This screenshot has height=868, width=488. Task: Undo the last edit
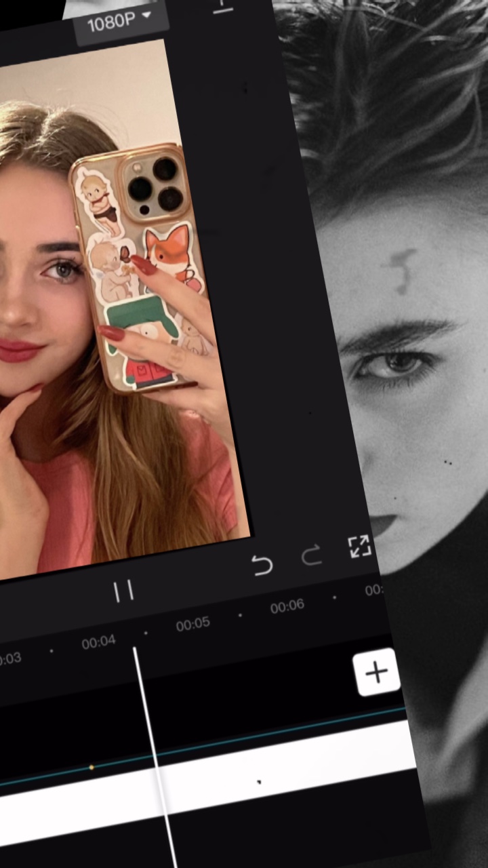(262, 565)
